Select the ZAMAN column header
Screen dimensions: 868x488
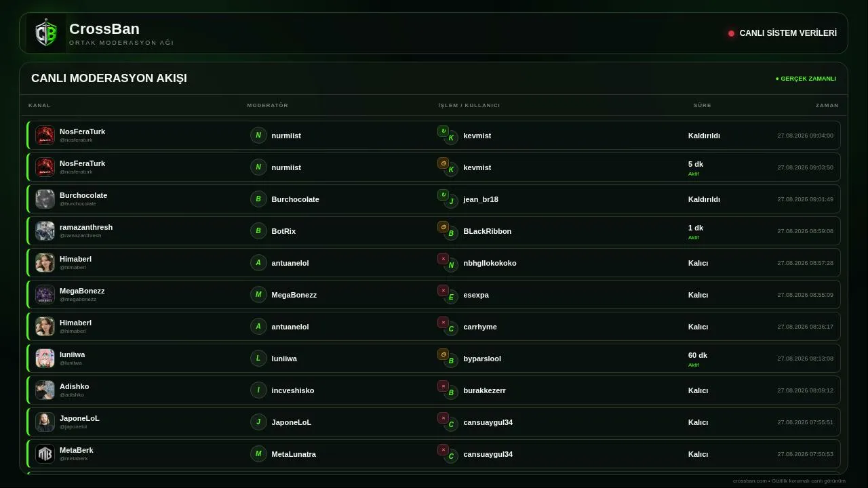[827, 106]
